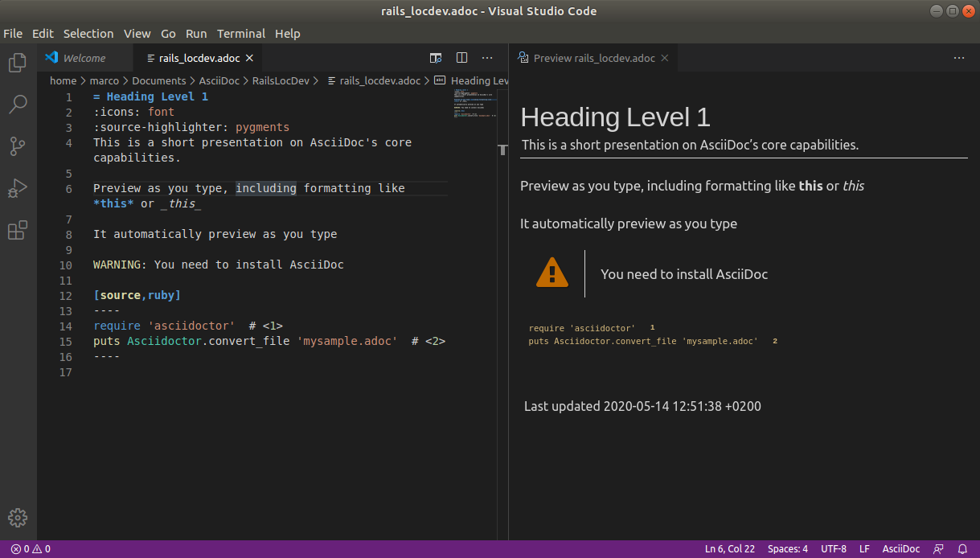Change indentation via Spaces: 4 status item
Viewport: 980px width, 558px height.
point(787,548)
